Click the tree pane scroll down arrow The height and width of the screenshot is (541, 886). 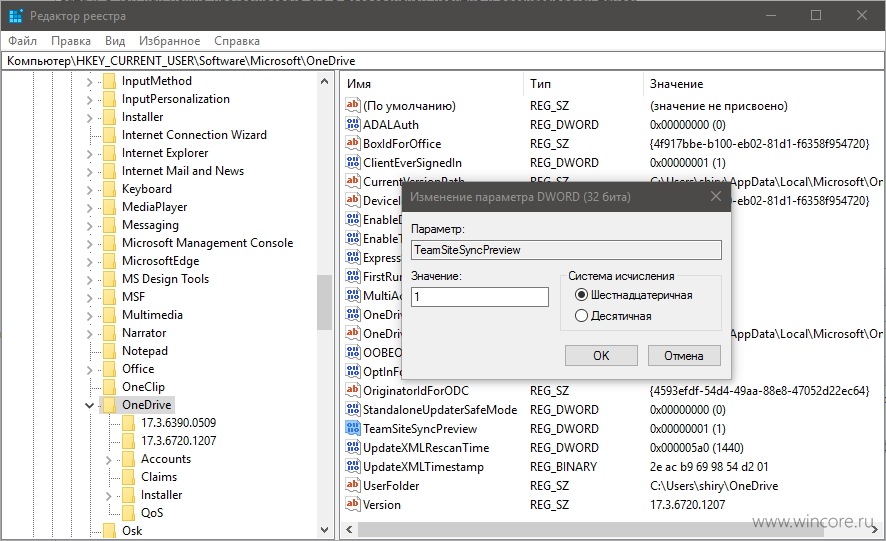pyautogui.click(x=324, y=530)
